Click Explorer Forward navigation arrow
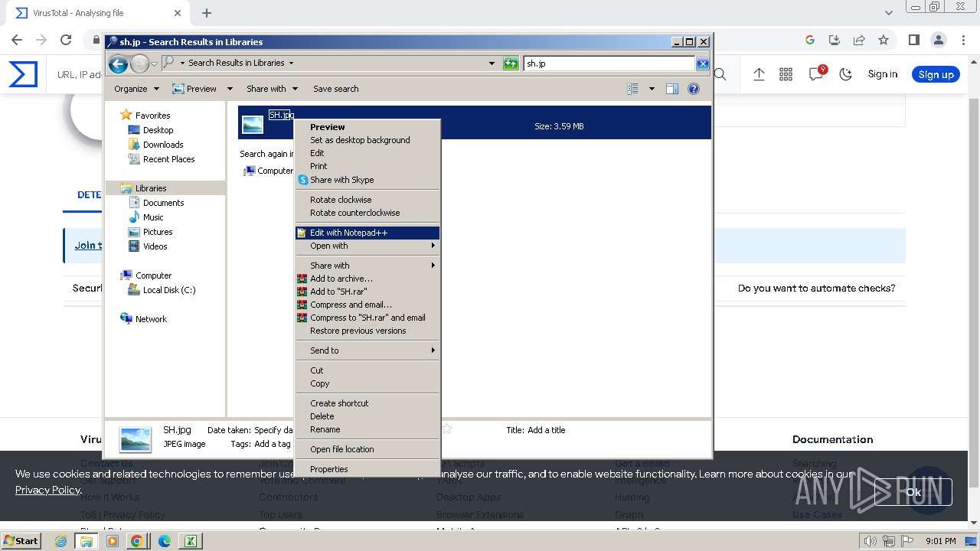980x551 pixels. 139,64
